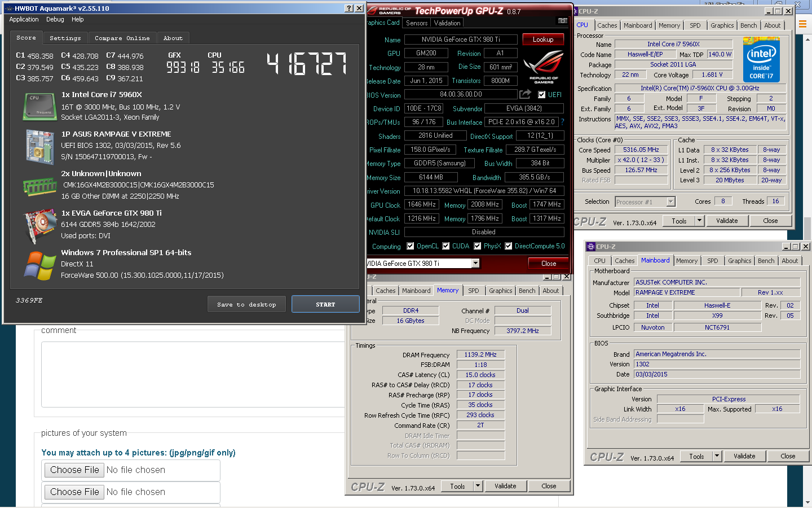Open the Memory tab in CPU-Z Mainboard window
This screenshot has height=508, width=812.
coord(687,261)
